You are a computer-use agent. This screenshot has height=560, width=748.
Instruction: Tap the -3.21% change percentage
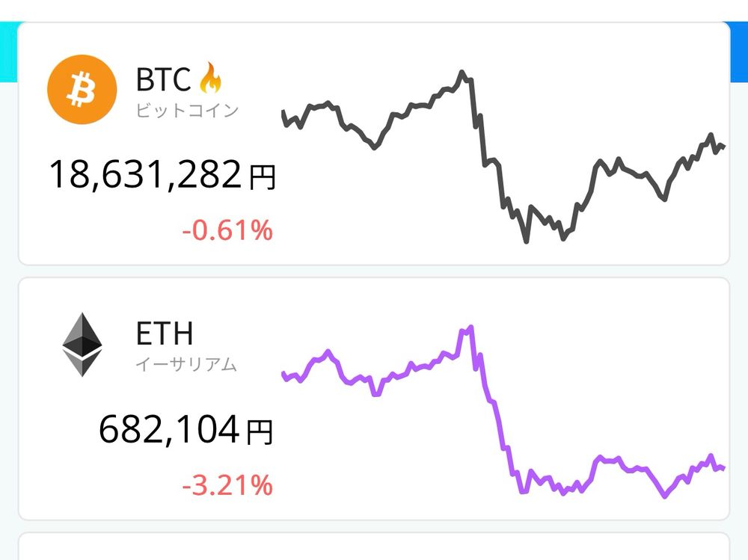pyautogui.click(x=227, y=485)
